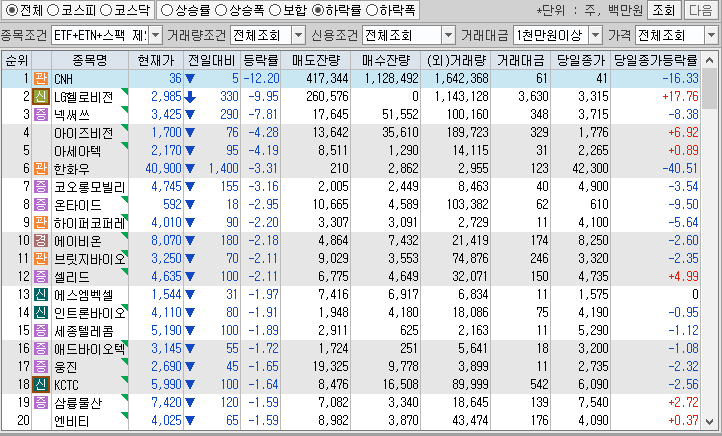Click the 관 badge icon for 한화우

[41, 169]
